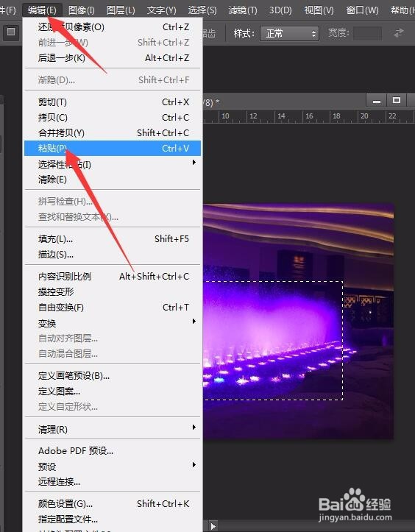Open the 图层(L) menu
415x532 pixels.
pyautogui.click(x=121, y=10)
